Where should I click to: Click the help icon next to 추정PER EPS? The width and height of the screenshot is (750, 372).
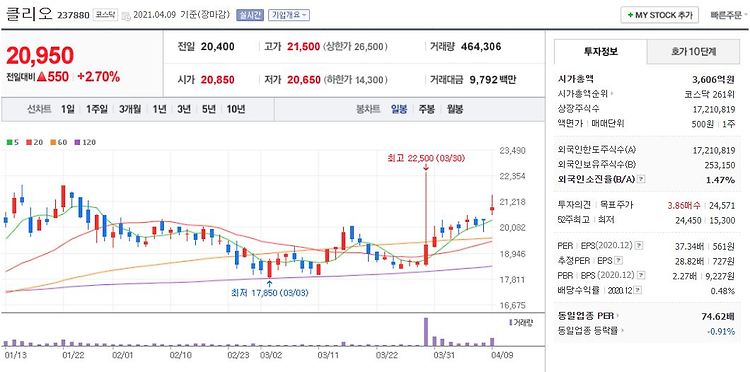618,261
